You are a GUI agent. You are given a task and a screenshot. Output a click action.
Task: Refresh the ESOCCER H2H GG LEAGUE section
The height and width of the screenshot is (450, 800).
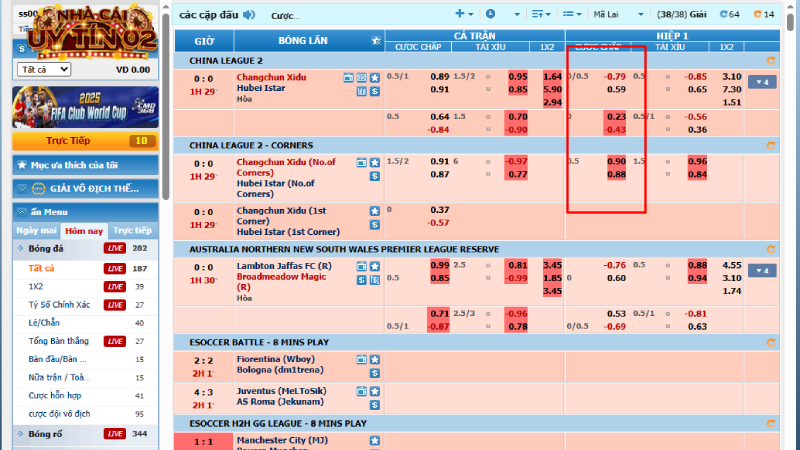(x=771, y=423)
